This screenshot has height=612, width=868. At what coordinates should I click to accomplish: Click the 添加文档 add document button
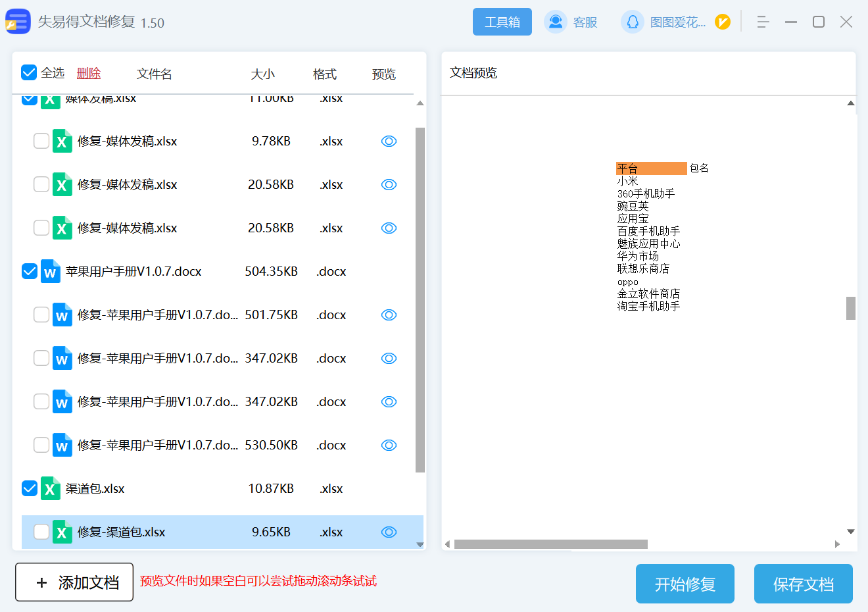[x=74, y=582]
